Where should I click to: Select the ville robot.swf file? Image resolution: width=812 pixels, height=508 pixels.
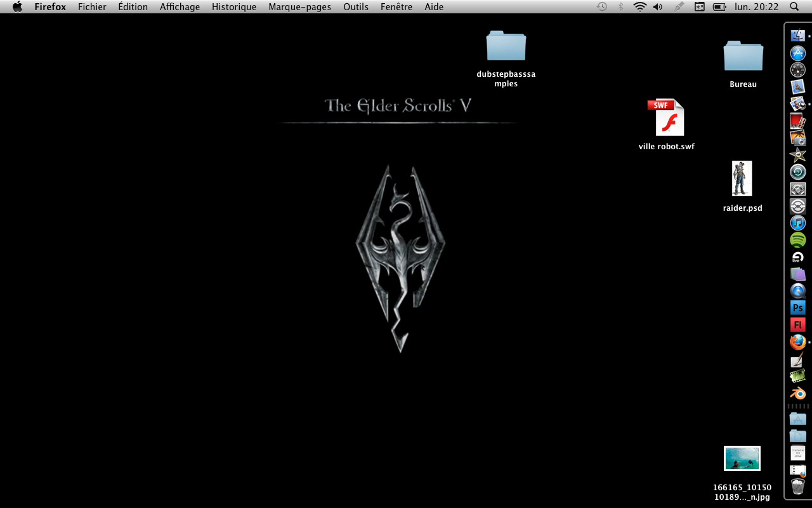pos(666,117)
